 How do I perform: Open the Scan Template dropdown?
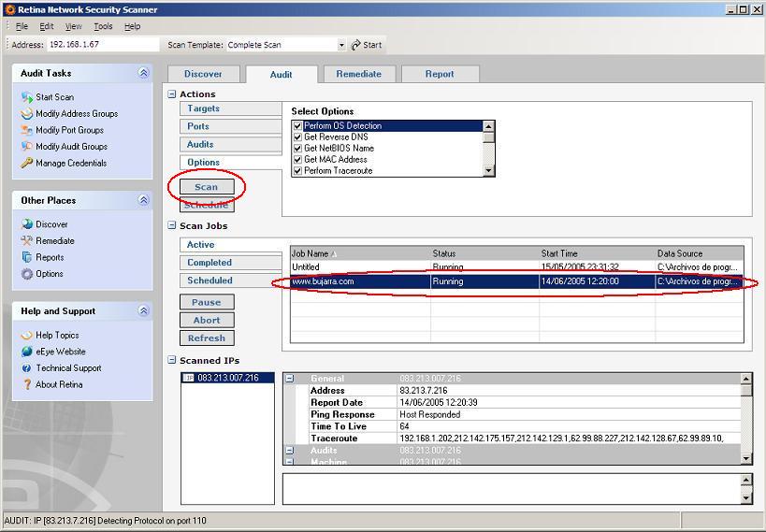[341, 45]
